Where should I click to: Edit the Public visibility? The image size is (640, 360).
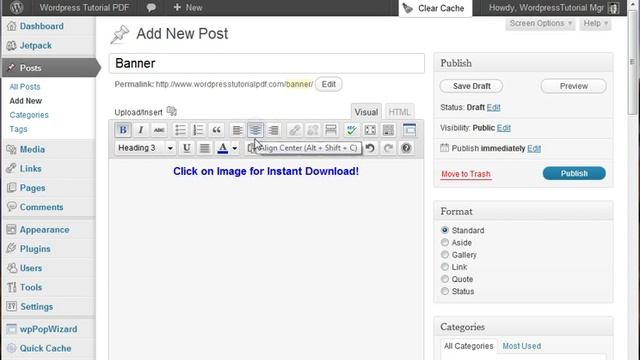[x=504, y=128]
